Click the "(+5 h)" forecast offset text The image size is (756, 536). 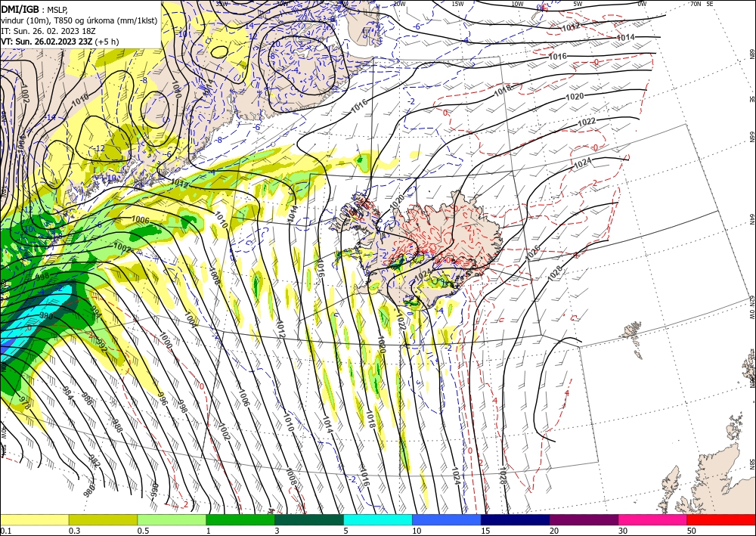point(107,42)
